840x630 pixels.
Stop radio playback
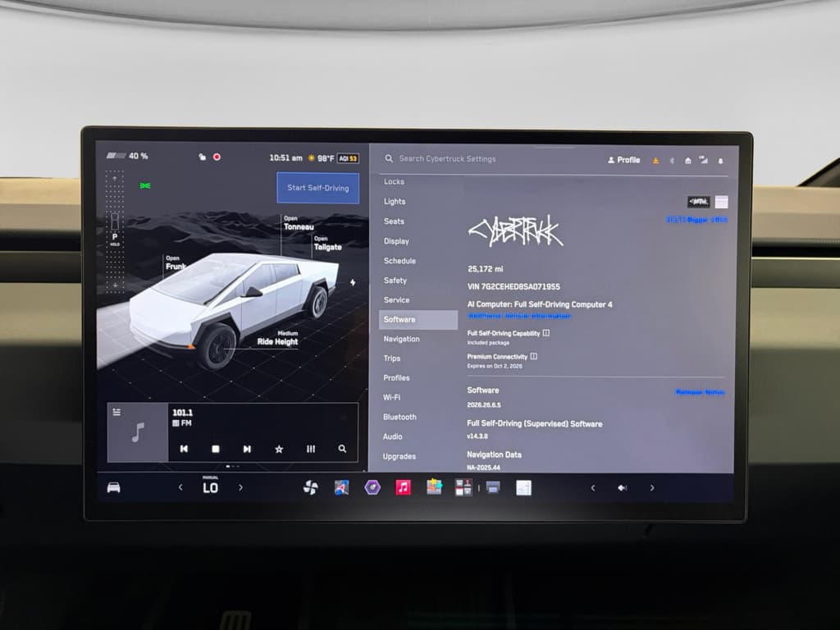coord(216,449)
